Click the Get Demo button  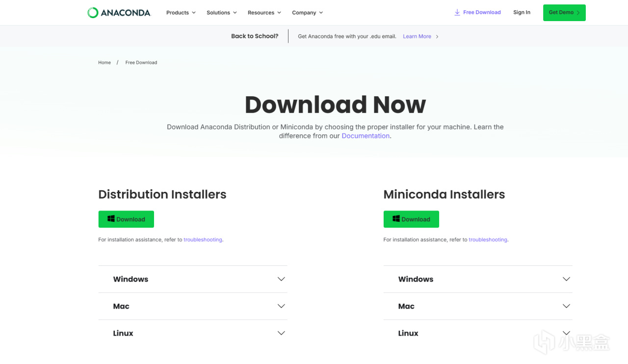[564, 13]
